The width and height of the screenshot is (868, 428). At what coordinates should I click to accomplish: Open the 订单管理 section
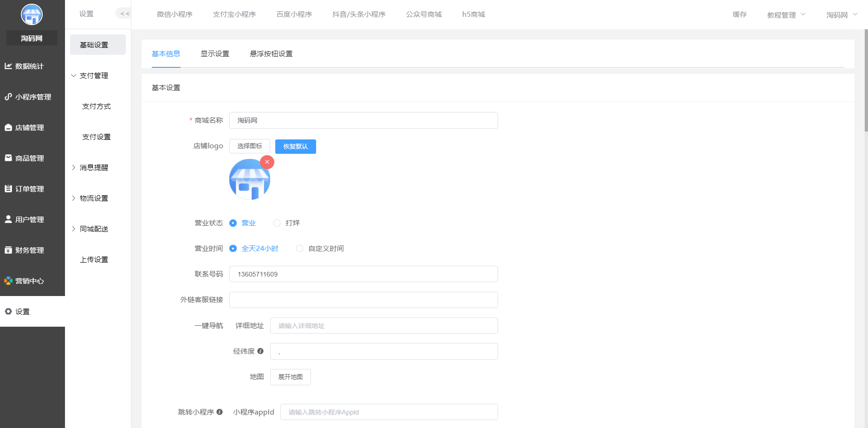(29, 189)
